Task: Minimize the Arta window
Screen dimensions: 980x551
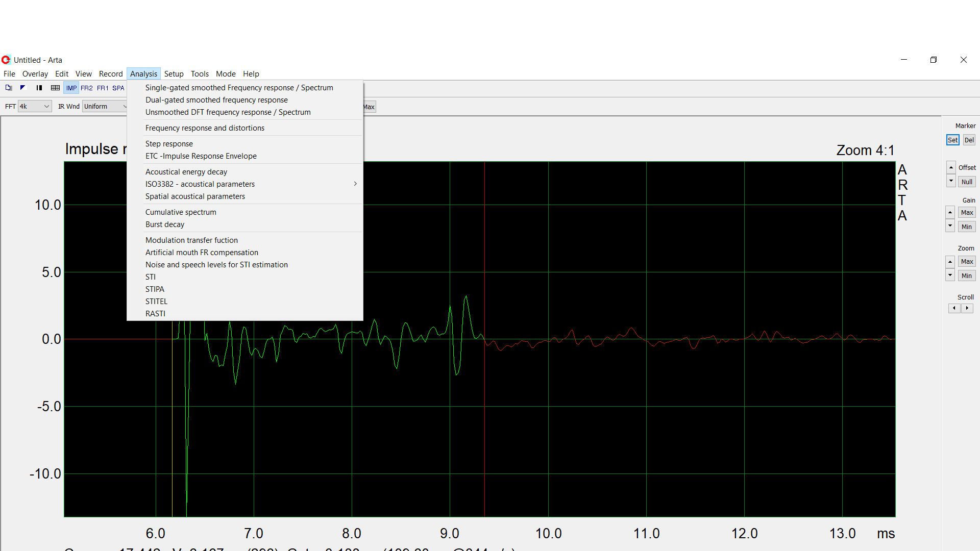Action: [x=904, y=60]
